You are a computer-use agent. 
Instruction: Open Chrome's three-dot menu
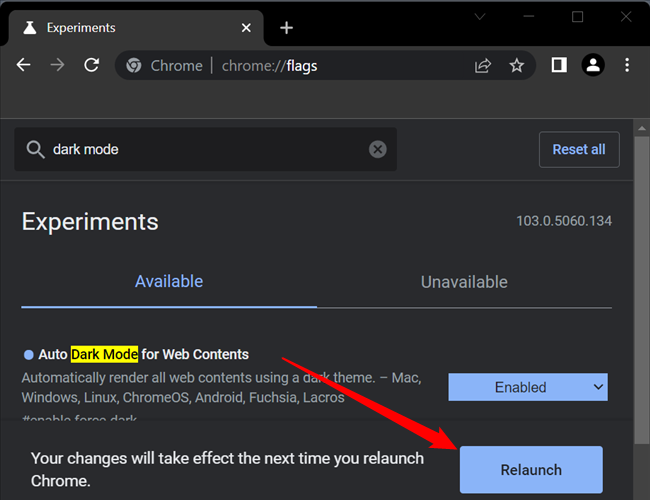click(x=627, y=65)
